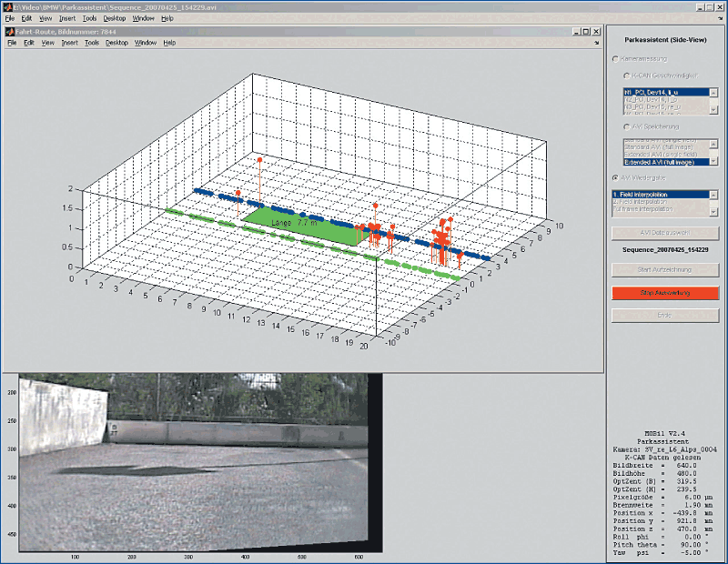
Task: Select Extended AVI (full image) in the format list
Action: click(658, 162)
